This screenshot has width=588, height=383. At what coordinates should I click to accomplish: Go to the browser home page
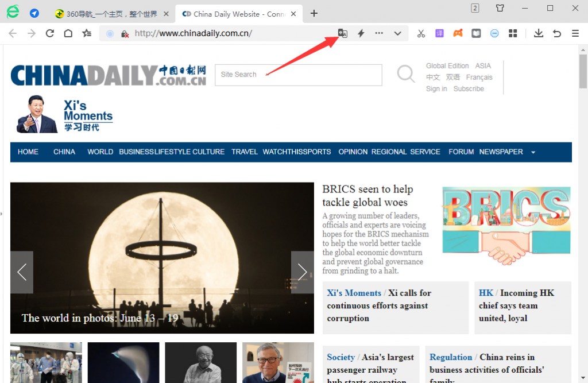(68, 33)
